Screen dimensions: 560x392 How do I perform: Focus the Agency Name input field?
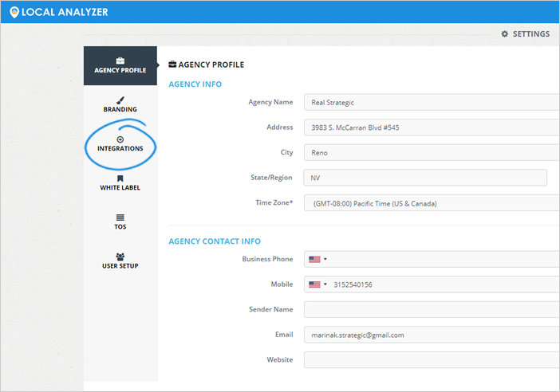[x=431, y=102]
